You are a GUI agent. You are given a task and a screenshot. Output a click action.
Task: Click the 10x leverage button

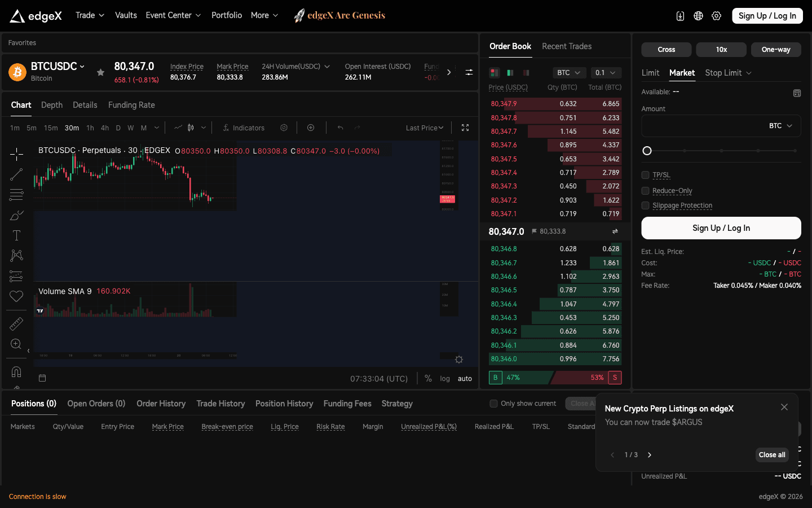coord(721,50)
